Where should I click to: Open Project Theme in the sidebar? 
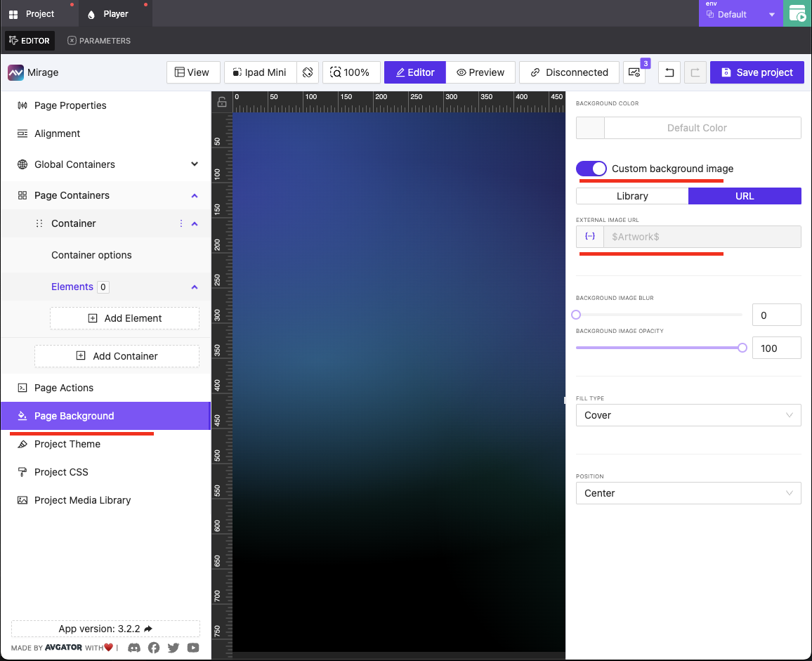coord(67,444)
